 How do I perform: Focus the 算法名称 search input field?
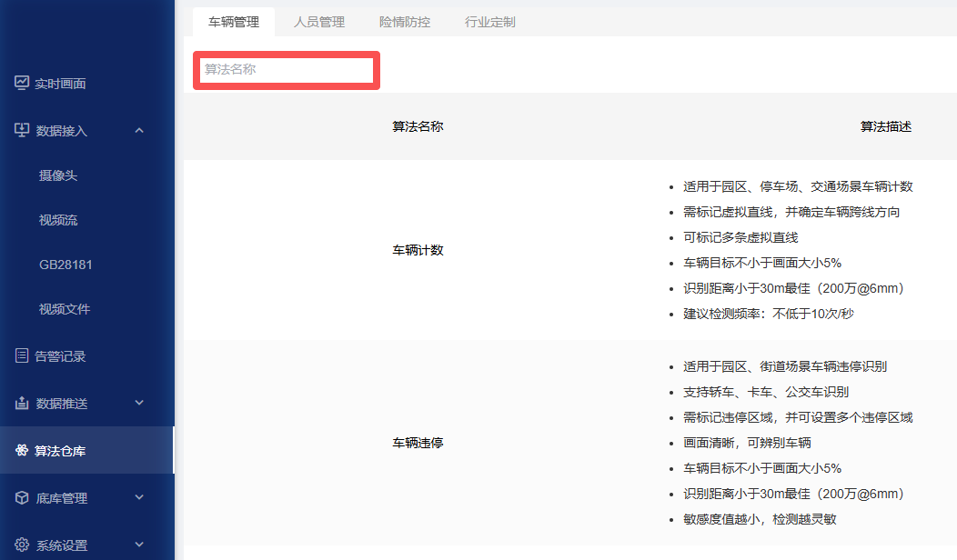coord(286,69)
